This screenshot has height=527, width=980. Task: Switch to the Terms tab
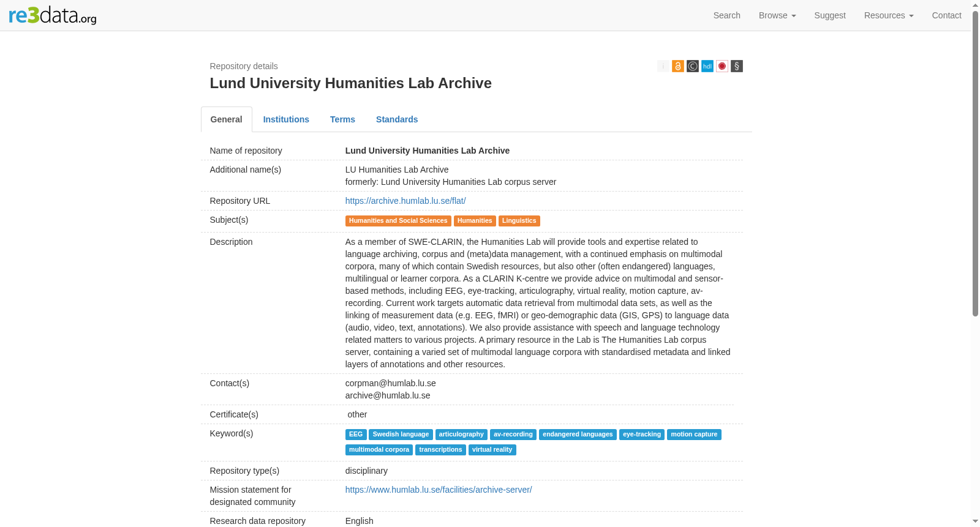[342, 119]
